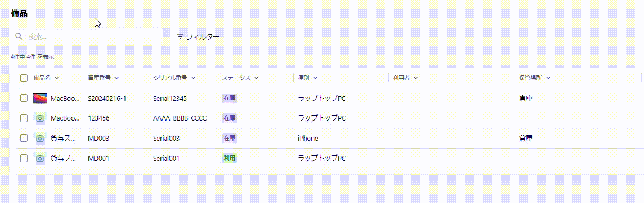This screenshot has width=644, height=203.
Task: Click the 在庫 status badge for Serial003
Action: point(229,138)
